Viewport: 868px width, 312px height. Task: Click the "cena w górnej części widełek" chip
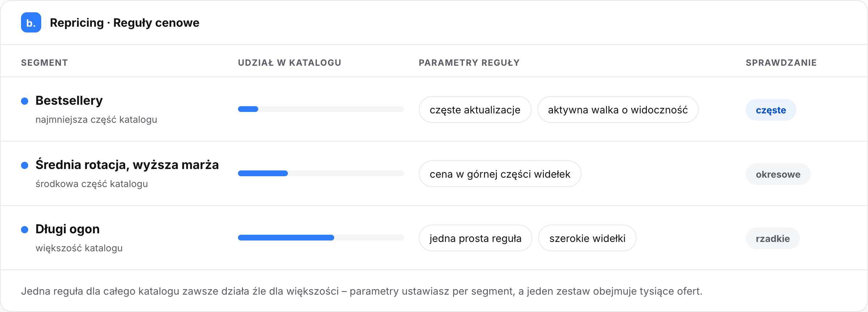point(500,174)
